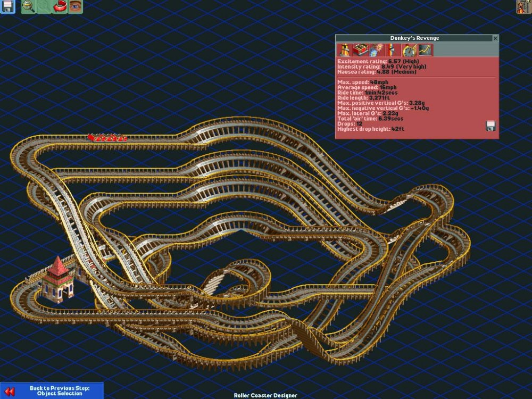Open view options with the eye icon
Screen dimensions: 532x399
click(x=76, y=6)
